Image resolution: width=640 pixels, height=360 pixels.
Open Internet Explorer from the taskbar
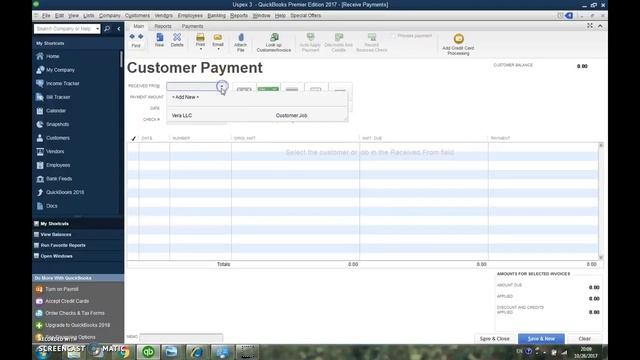(196, 352)
